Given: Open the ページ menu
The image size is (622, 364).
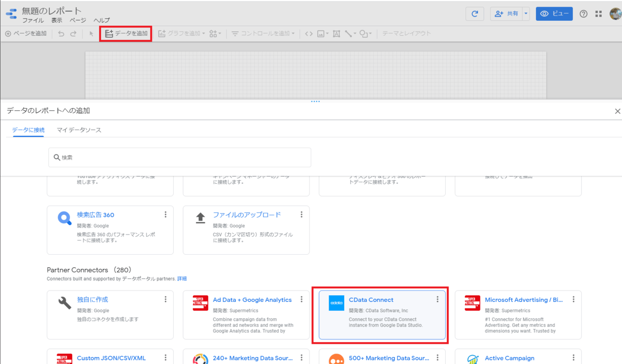Looking at the screenshot, I should [x=78, y=20].
